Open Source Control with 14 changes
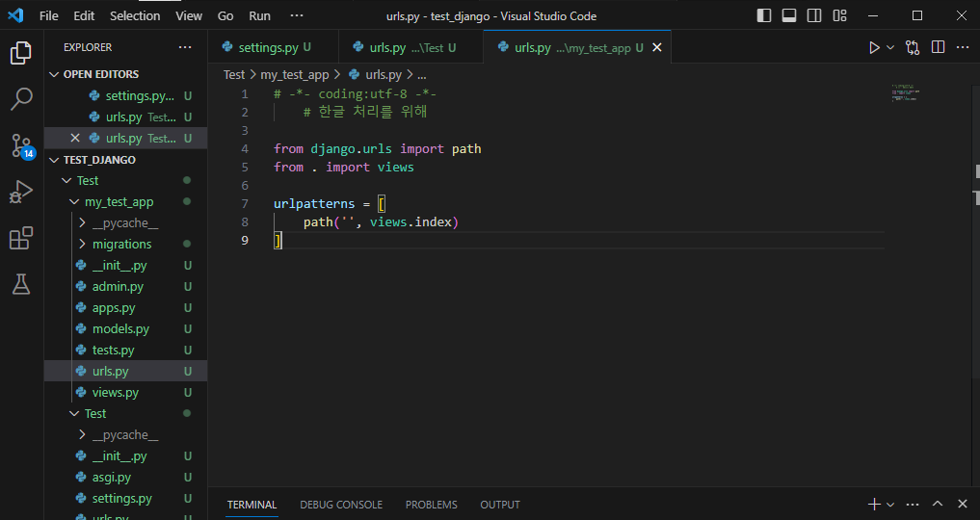This screenshot has height=520, width=980. pos(21,146)
